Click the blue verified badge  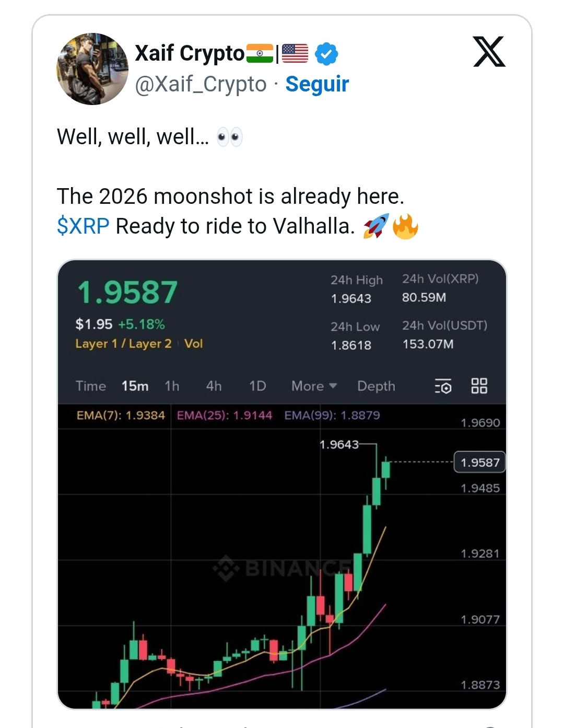coord(326,54)
